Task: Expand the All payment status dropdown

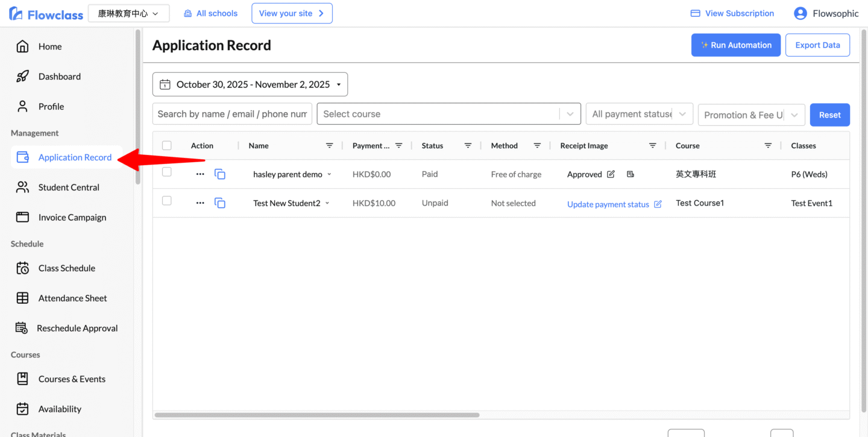Action: (x=639, y=114)
